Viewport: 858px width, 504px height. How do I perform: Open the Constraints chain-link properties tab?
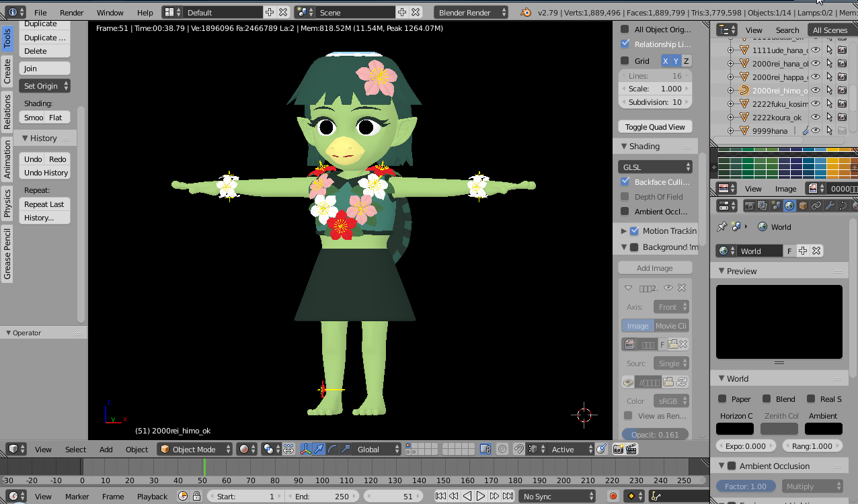pos(816,206)
